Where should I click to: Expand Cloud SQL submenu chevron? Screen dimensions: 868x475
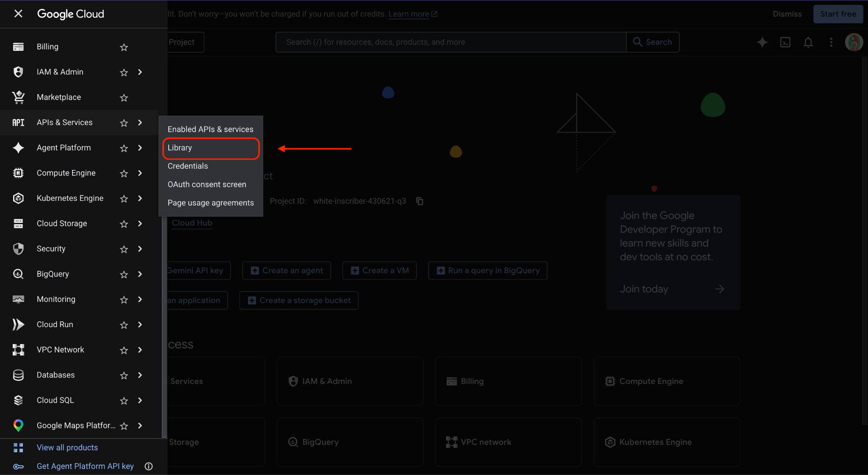pos(140,400)
